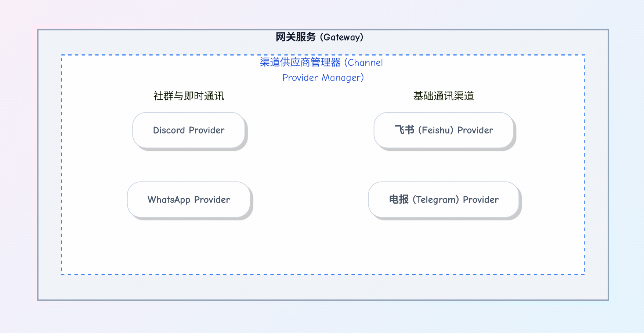Image resolution: width=644 pixels, height=333 pixels.
Task: Click the word "Discord" in its node
Action: (x=169, y=130)
